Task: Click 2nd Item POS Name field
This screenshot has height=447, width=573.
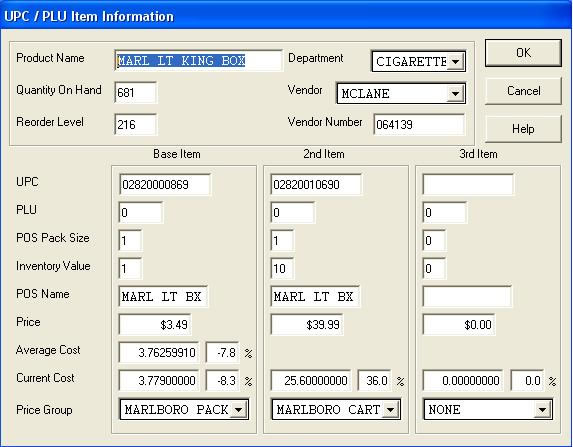Action: [315, 296]
